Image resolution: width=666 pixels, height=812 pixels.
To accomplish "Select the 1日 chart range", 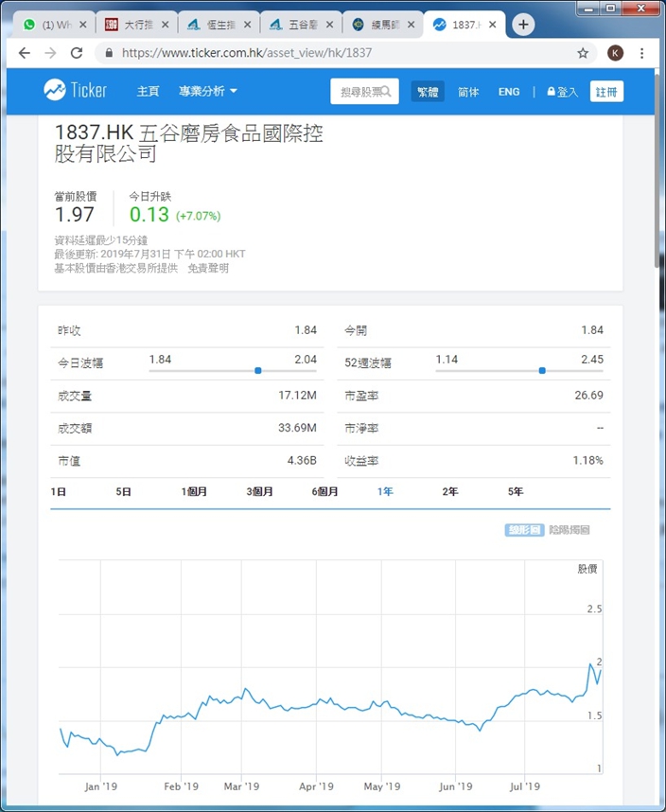I will pyautogui.click(x=59, y=491).
